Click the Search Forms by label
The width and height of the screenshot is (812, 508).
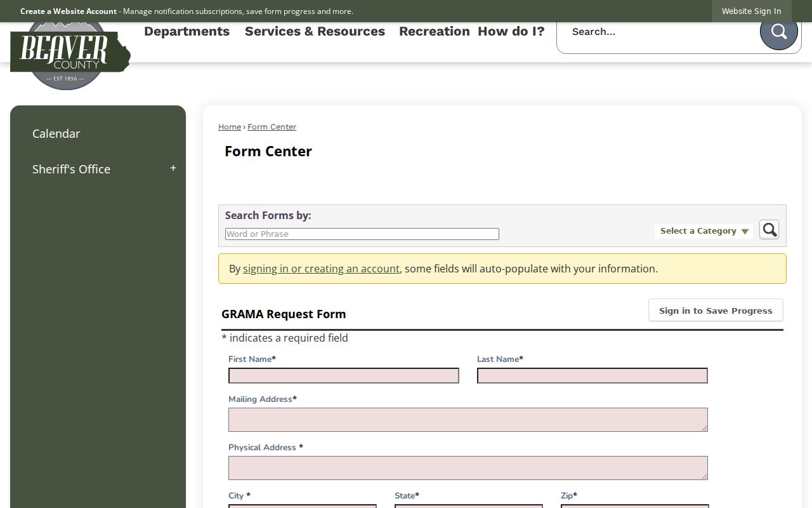[268, 215]
